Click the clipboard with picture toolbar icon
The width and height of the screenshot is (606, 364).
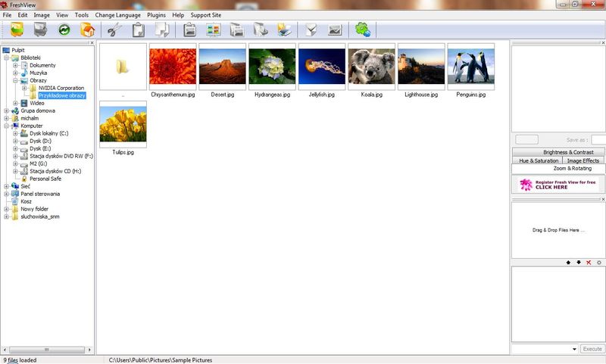[189, 30]
